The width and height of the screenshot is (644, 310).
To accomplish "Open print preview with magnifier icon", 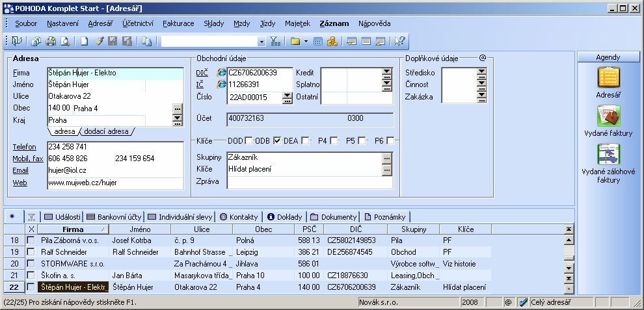I will click(65, 41).
